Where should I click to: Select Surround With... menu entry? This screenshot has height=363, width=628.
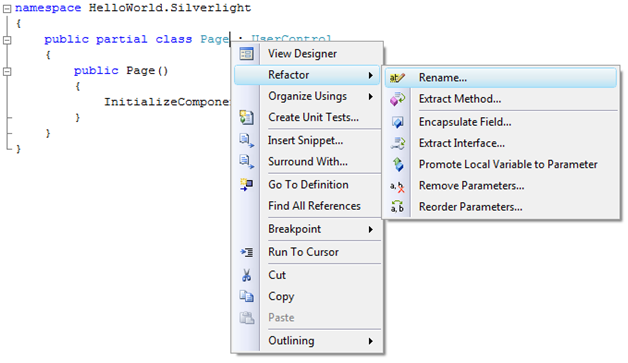click(x=307, y=162)
